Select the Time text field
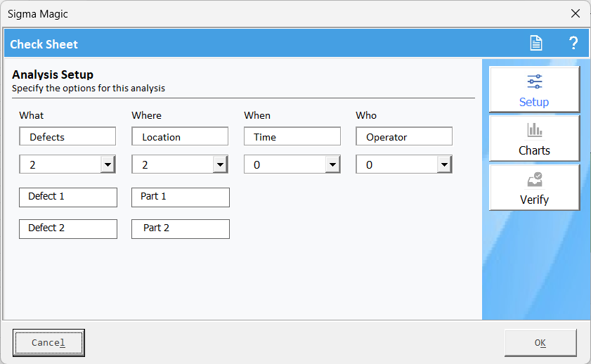The image size is (591, 364). [x=292, y=136]
